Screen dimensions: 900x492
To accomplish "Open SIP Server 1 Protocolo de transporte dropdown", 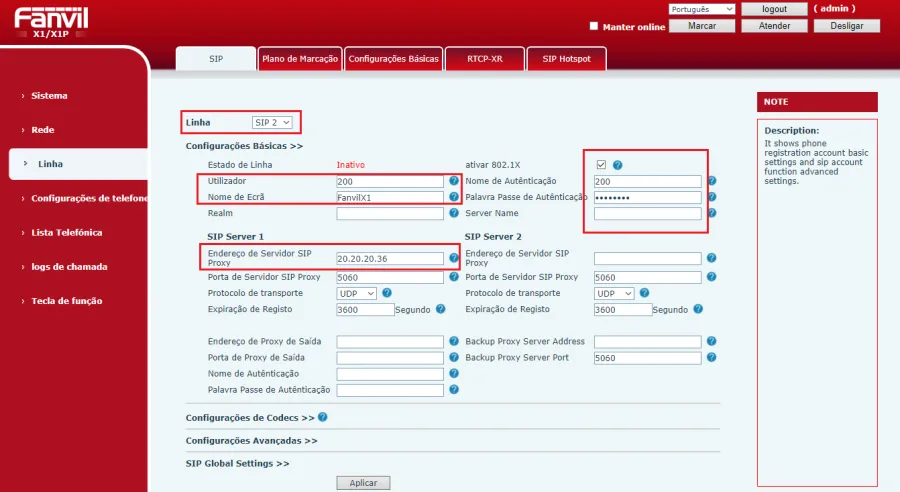I will (x=356, y=293).
